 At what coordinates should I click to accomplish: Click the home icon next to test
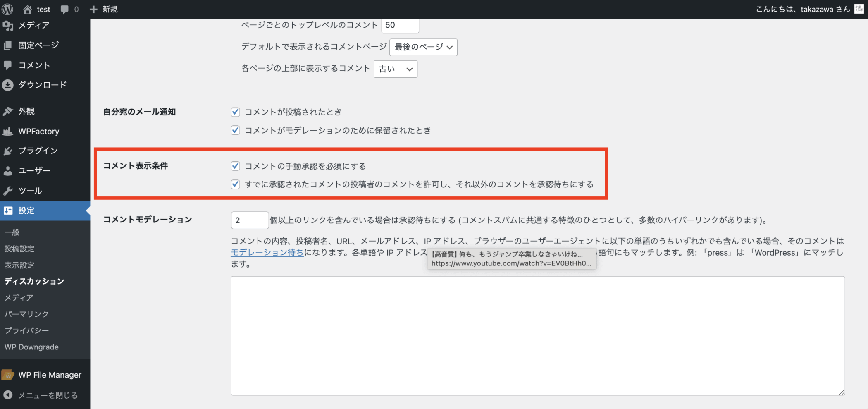[27, 9]
